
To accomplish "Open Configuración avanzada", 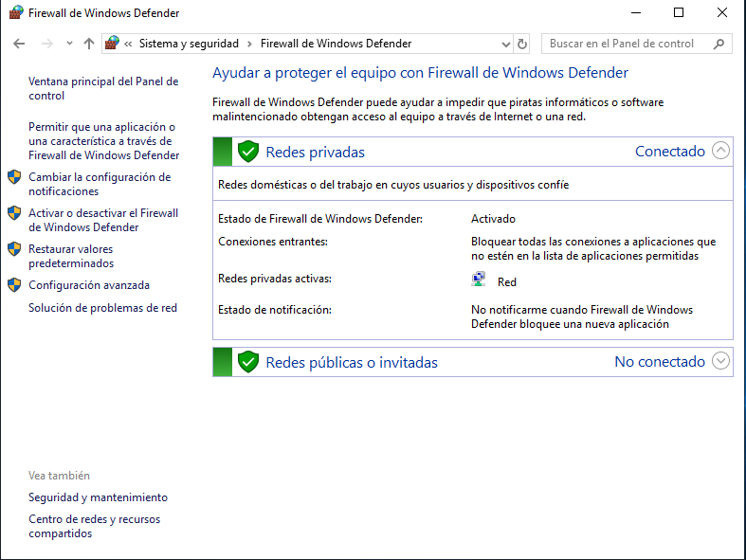I will [89, 285].
